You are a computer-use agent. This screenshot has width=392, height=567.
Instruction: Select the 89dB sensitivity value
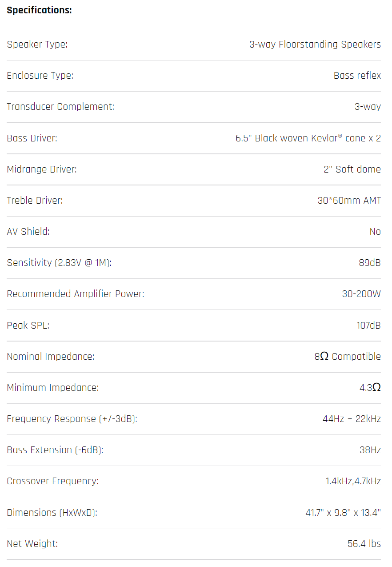tap(370, 263)
